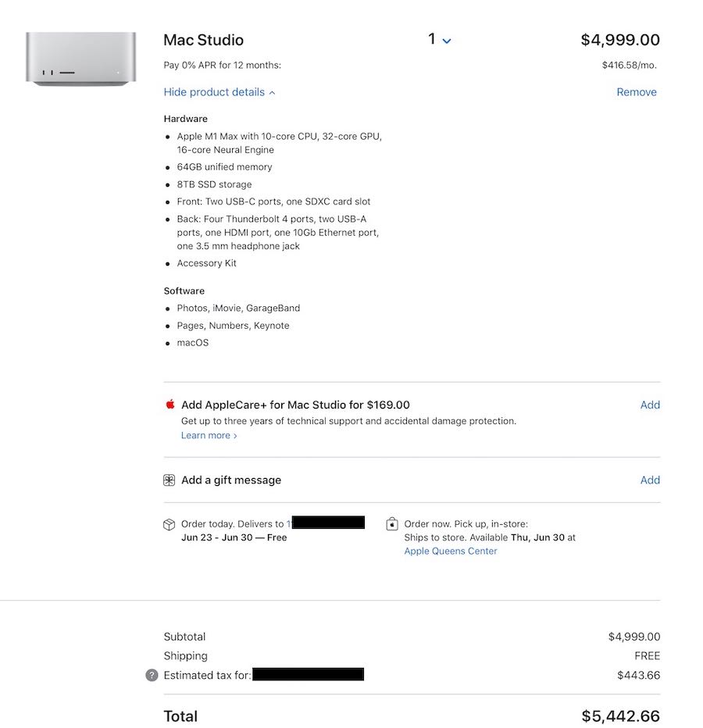This screenshot has height=728, width=703.
Task: Click the delivery box icon
Action: (x=170, y=524)
